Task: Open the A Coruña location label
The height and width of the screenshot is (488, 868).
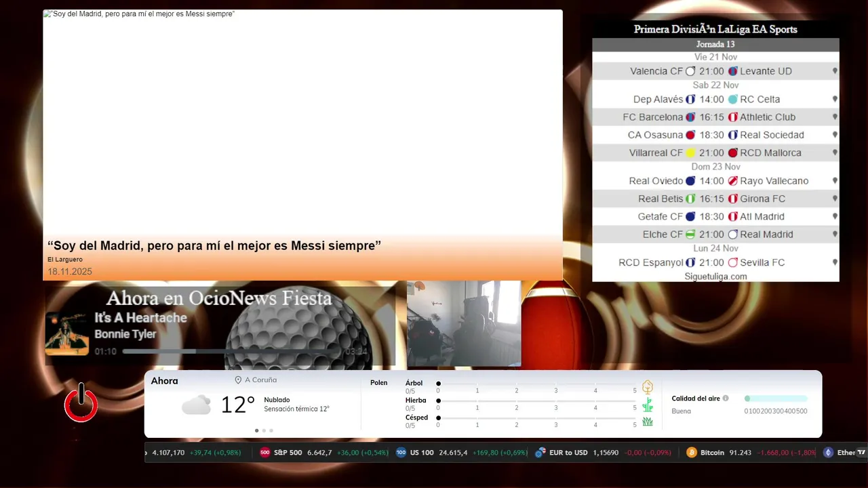Action: (x=256, y=380)
